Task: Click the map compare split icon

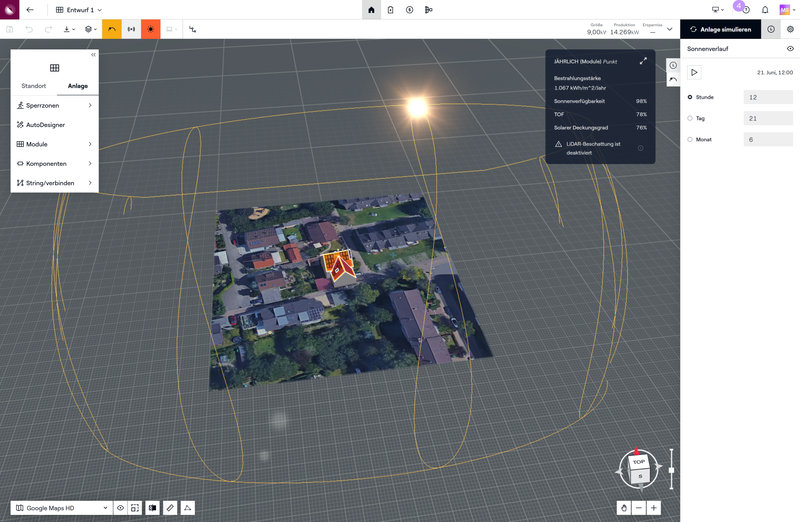Action: coord(153,508)
